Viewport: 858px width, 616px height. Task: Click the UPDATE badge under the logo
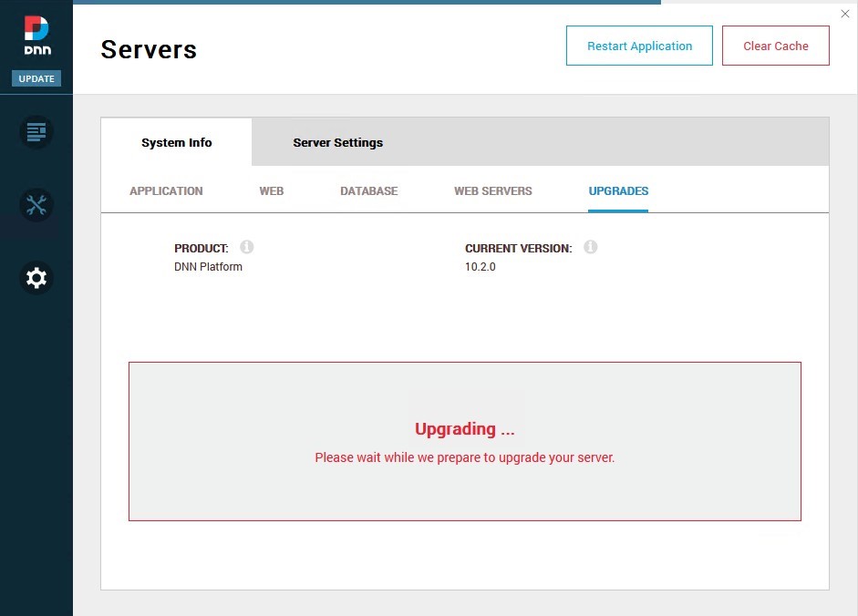36,78
